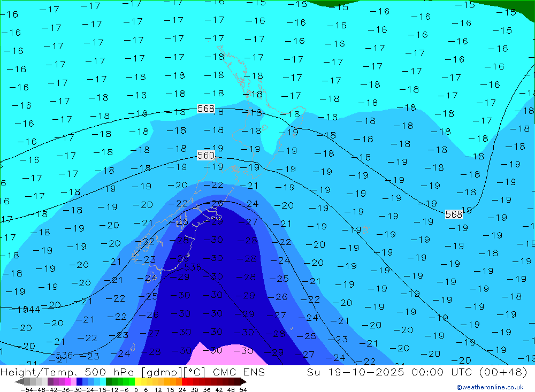Click the bright yellow legend swatch at 0

point(138,381)
